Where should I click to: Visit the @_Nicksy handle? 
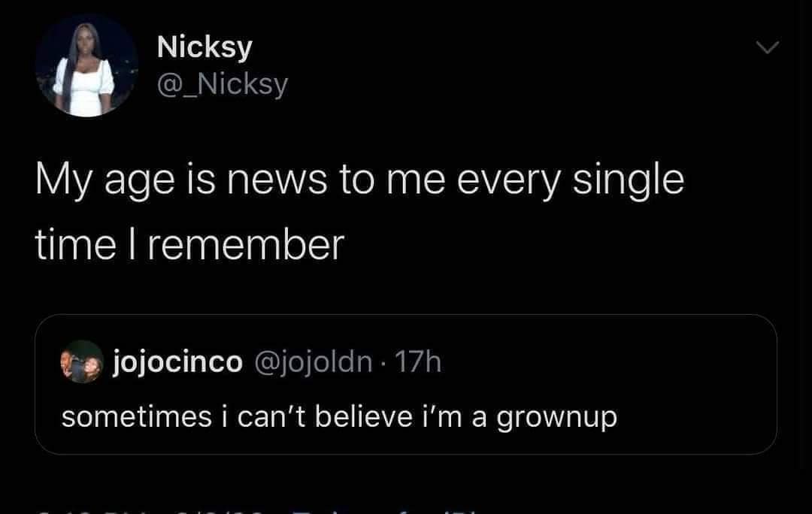[x=222, y=84]
